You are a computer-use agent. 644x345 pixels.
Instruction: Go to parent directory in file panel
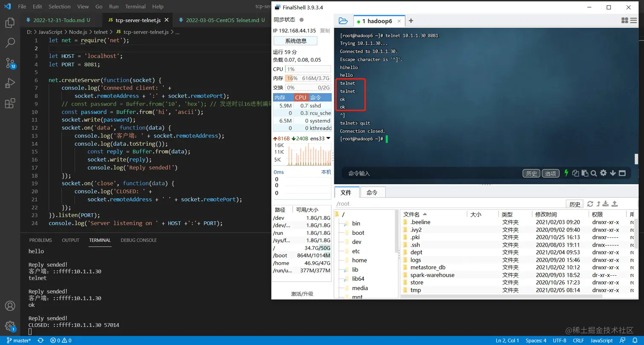click(x=598, y=204)
